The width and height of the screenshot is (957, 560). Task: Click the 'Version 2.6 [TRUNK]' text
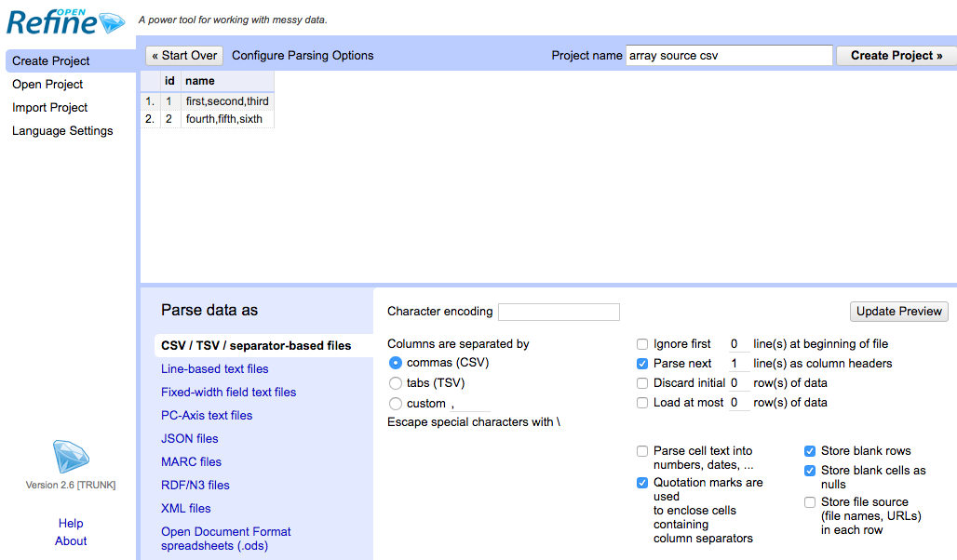point(71,485)
